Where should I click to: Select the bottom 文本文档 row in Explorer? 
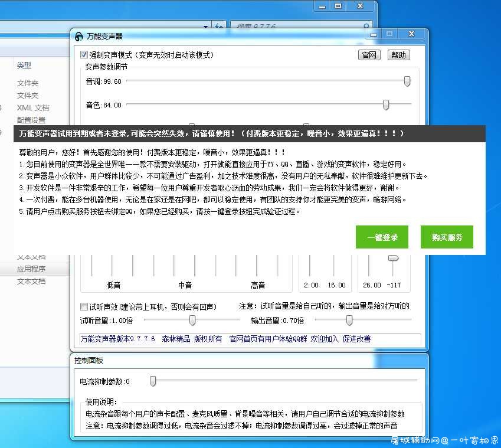coord(31,282)
